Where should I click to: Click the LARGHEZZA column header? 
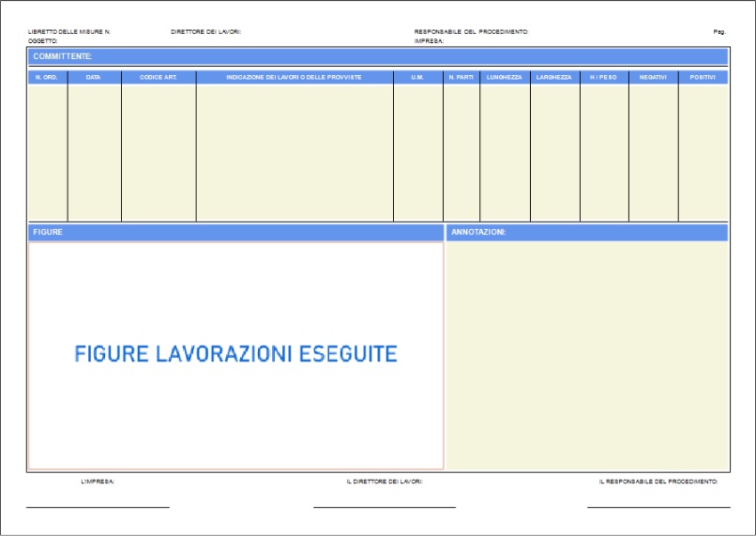pos(554,77)
